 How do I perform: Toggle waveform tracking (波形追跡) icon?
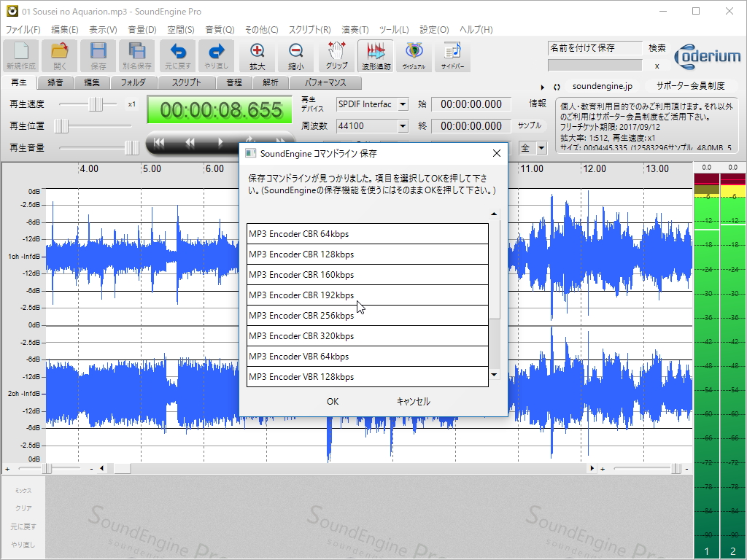pos(376,55)
